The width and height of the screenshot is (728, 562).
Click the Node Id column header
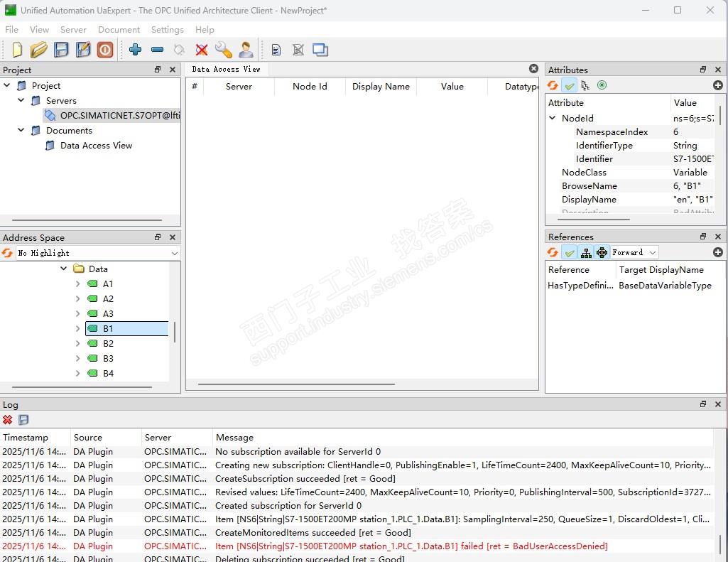(310, 87)
